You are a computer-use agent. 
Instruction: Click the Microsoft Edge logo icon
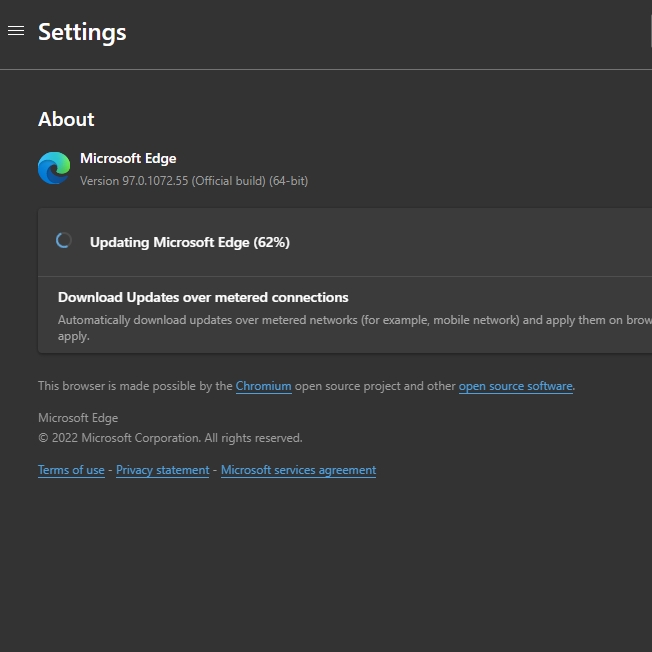tap(54, 168)
